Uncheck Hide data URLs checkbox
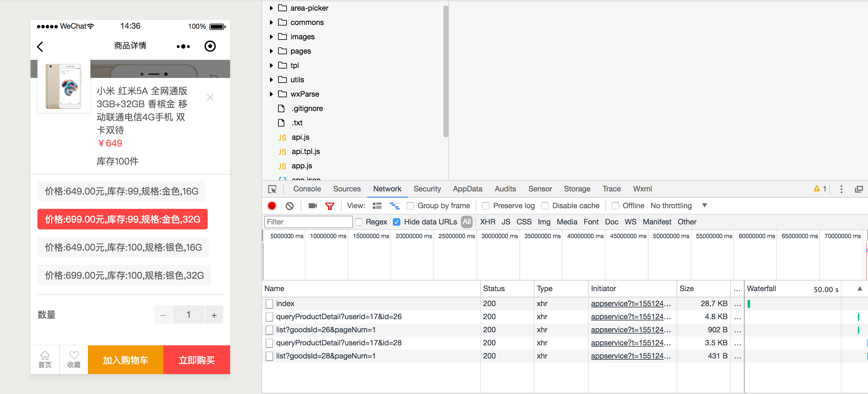Screen dimensions: 868x394 pos(397,222)
